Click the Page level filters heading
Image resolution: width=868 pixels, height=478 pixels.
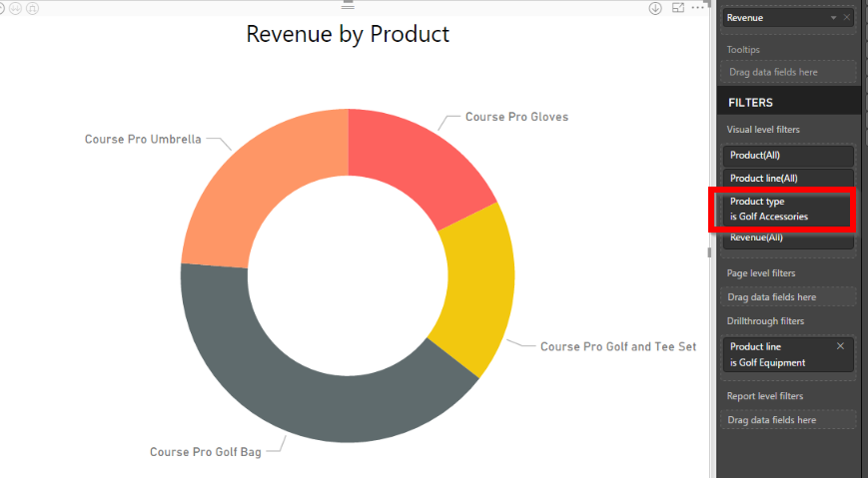point(761,273)
